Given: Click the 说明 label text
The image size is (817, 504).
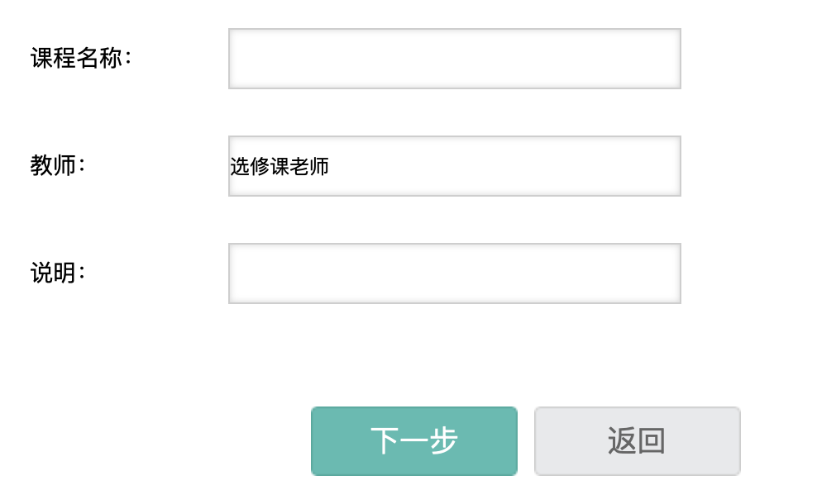Looking at the screenshot, I should coord(58,273).
